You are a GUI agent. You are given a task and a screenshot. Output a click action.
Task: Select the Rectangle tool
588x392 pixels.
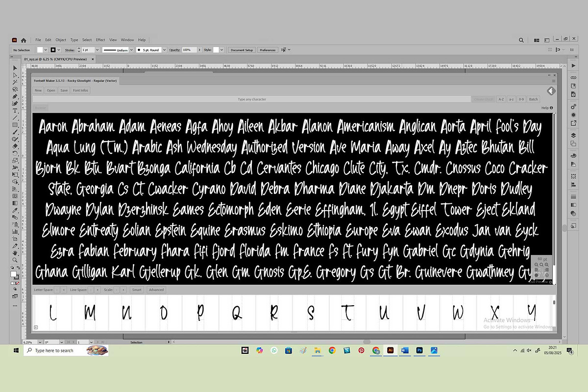(15, 125)
